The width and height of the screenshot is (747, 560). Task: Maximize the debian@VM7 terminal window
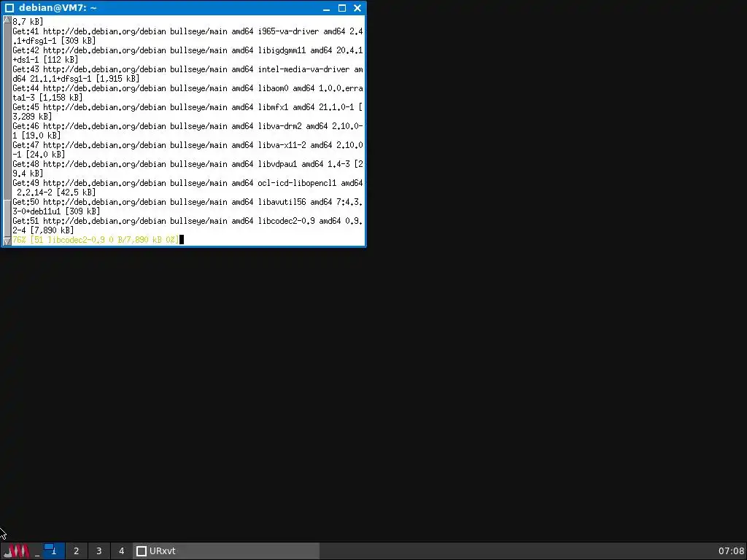tap(342, 8)
